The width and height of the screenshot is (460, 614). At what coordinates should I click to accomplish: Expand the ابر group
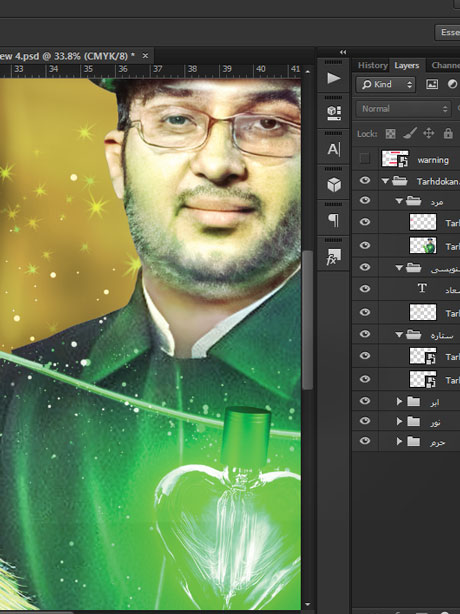click(x=399, y=401)
